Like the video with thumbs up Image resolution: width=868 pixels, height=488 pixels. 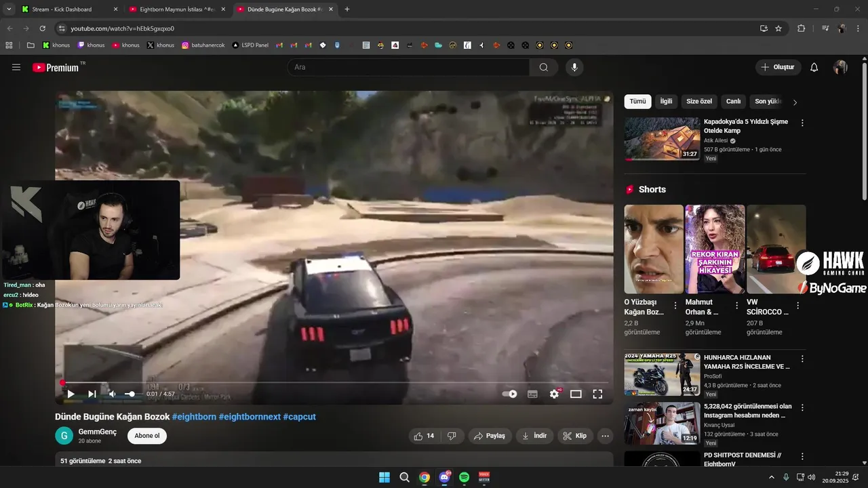coord(425,436)
